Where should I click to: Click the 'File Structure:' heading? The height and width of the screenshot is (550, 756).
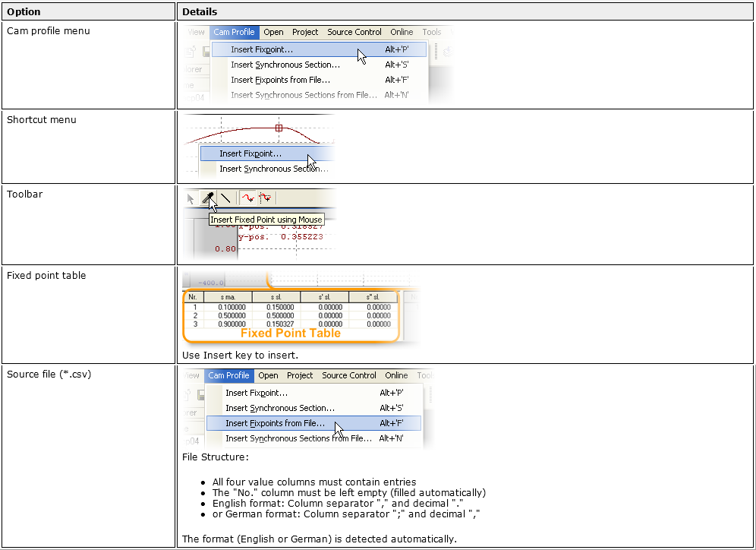216,457
